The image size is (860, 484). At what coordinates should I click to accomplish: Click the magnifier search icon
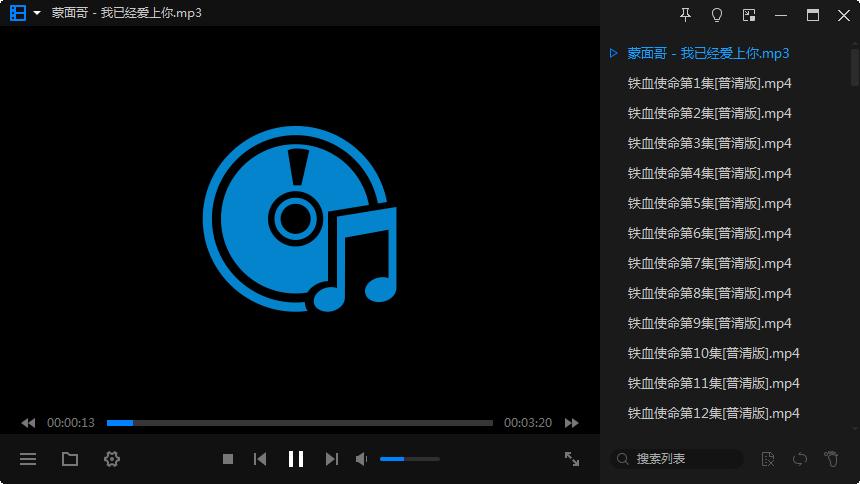pos(622,459)
